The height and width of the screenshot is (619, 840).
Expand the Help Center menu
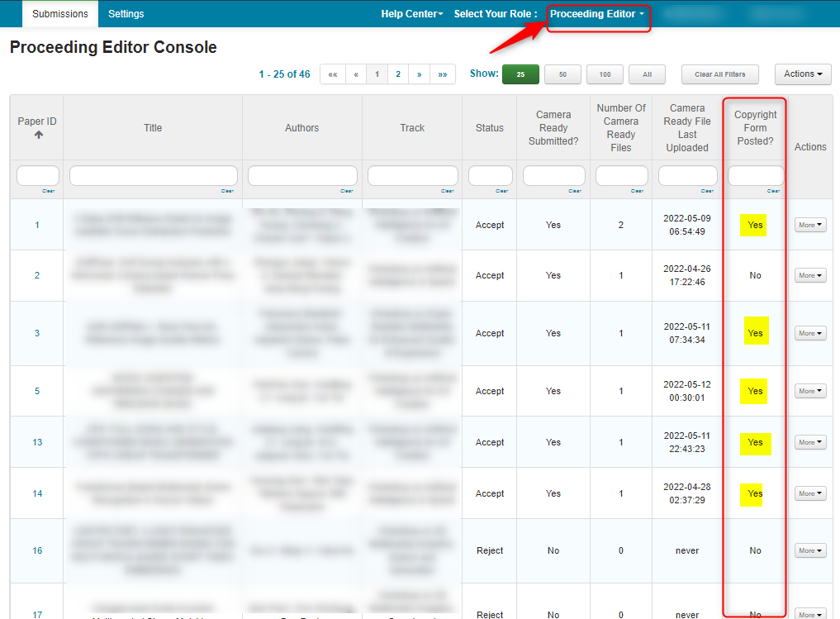tap(411, 14)
